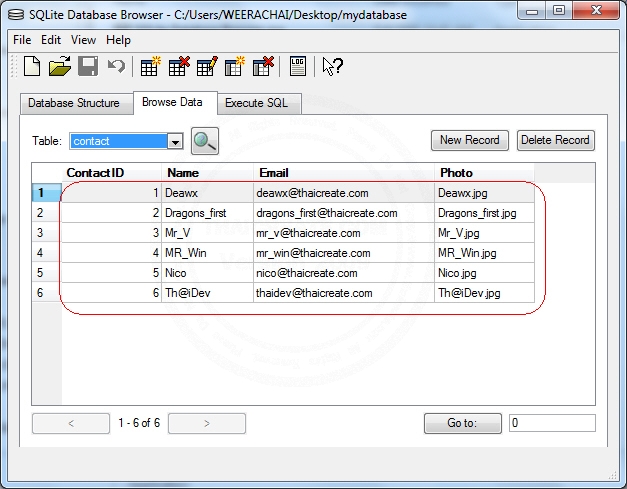Click dragons_first@thaicreate.com email cell

pyautogui.click(x=344, y=213)
